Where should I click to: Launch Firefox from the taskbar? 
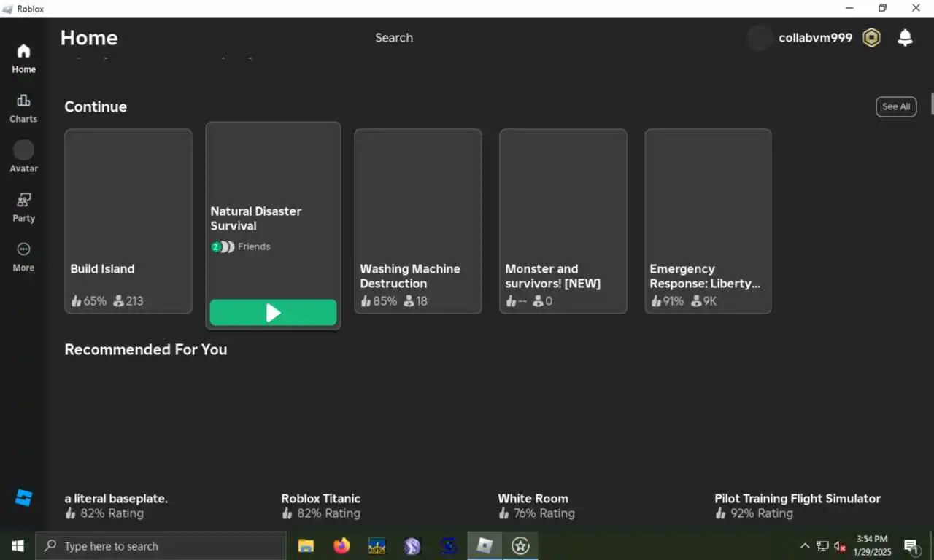tap(341, 545)
